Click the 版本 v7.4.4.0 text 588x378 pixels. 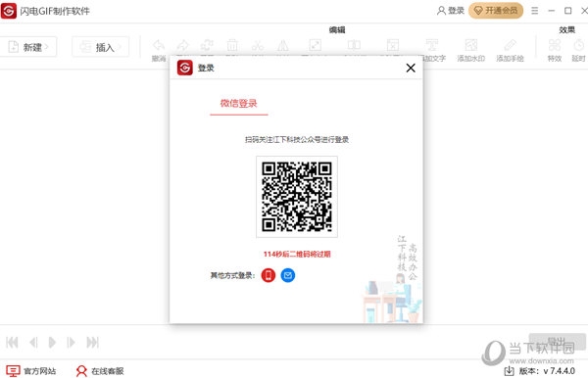547,371
